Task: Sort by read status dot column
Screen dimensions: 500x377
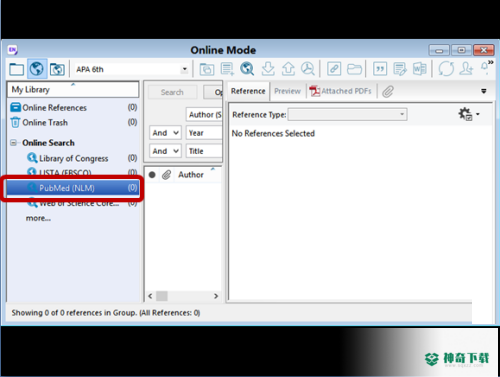Action: click(152, 175)
